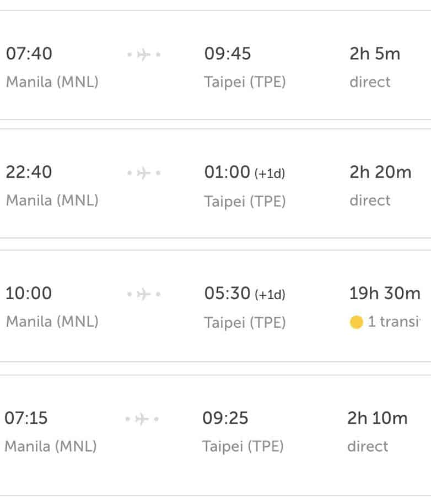
Task: Tap the 01:00 (+1d) arrival time
Action: pos(244,172)
